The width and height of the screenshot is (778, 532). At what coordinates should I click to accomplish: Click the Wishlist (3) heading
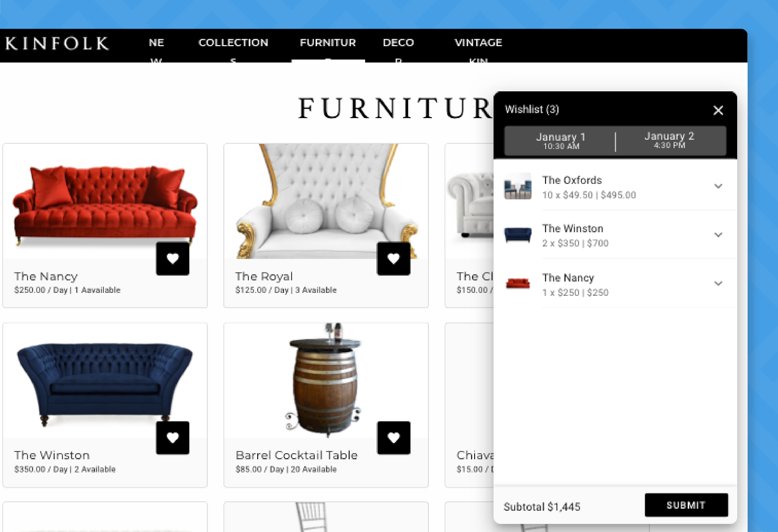click(532, 109)
